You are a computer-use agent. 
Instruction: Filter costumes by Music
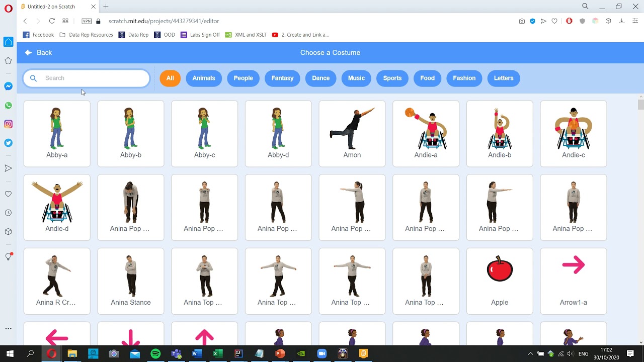[x=356, y=78]
